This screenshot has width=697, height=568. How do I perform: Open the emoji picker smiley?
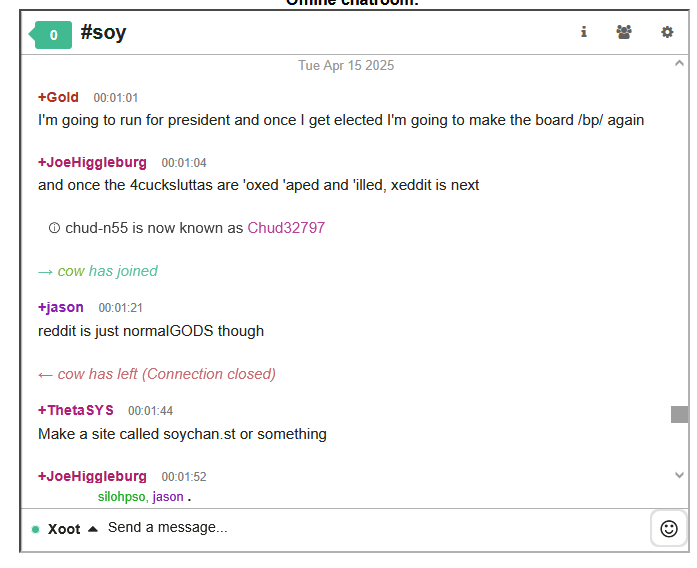(x=669, y=529)
